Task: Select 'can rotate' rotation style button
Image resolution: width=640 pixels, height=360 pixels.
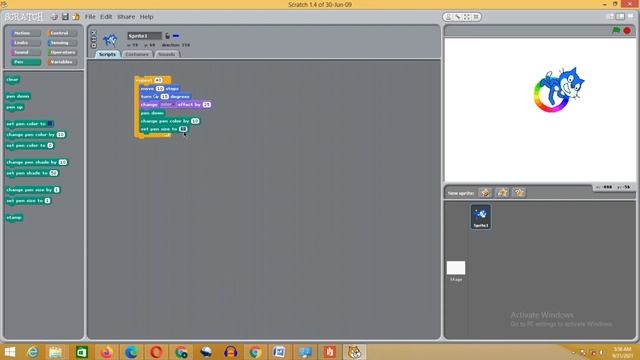Action: coord(93,33)
